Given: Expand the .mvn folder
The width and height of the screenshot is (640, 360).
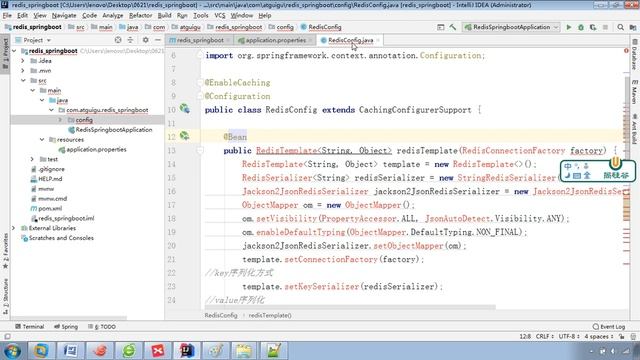Looking at the screenshot, I should point(23,71).
